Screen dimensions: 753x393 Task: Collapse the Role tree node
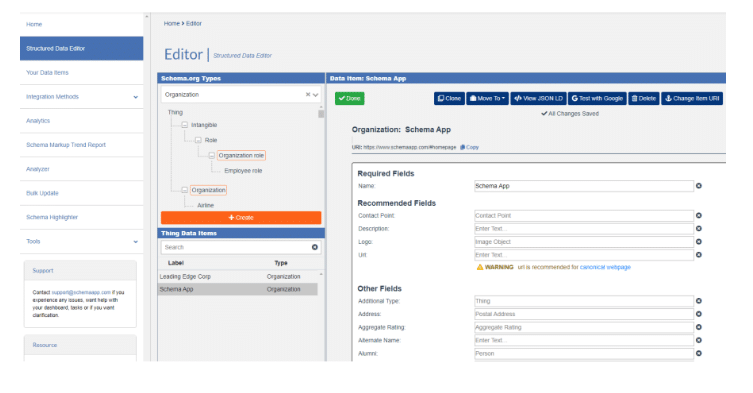198,140
